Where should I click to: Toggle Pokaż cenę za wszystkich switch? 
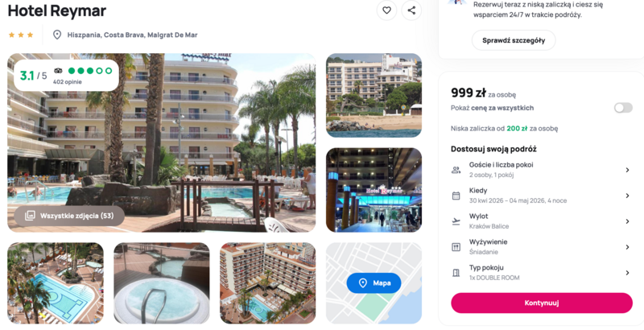tap(622, 108)
